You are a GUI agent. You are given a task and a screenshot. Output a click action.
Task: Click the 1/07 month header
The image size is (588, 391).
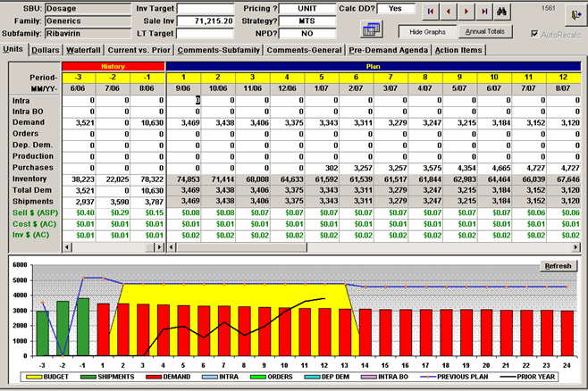tap(322, 88)
